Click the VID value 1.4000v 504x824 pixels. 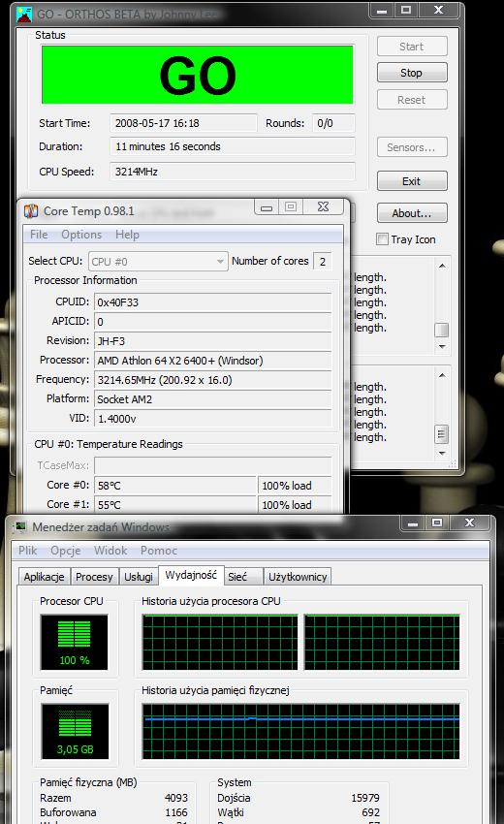(x=213, y=419)
